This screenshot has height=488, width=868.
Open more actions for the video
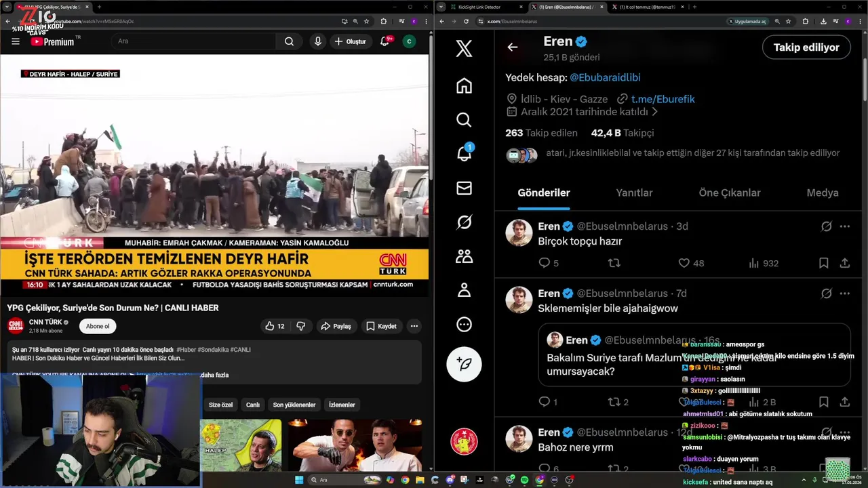pos(414,326)
